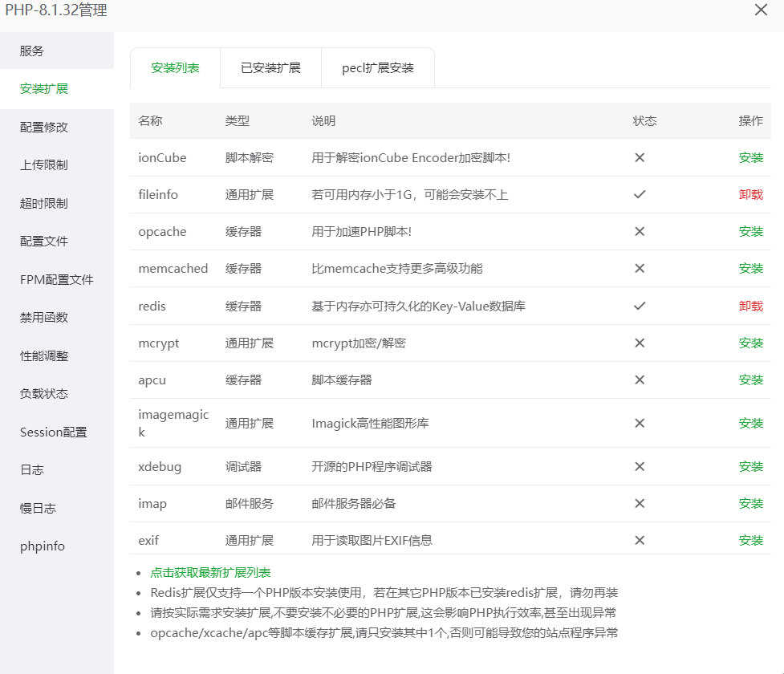Uninstall the fileinfo extension
This screenshot has width=784, height=674.
point(751,195)
